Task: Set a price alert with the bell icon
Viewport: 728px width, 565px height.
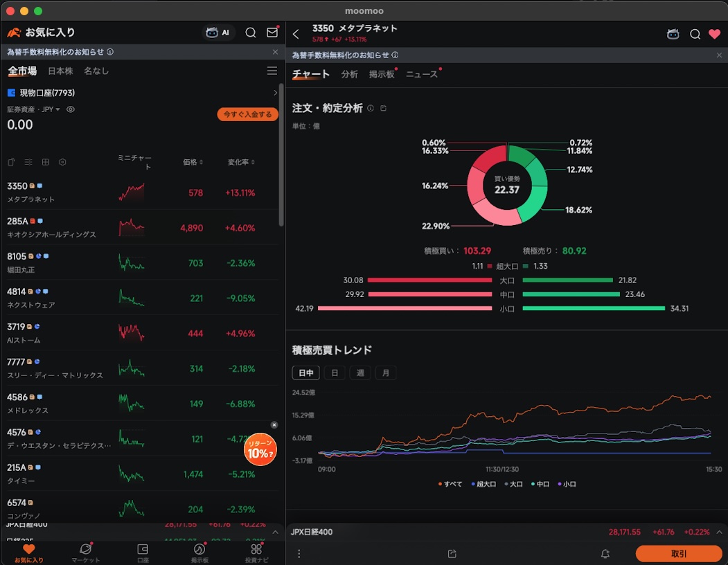Action: [x=605, y=553]
